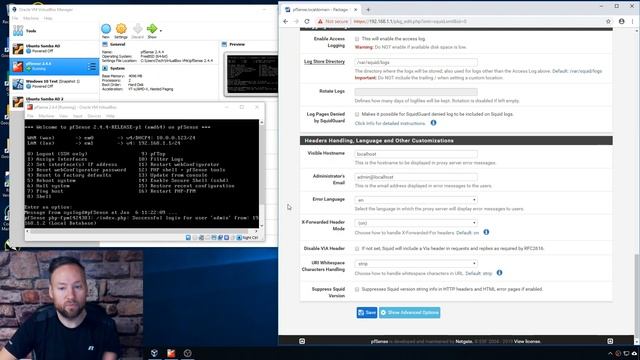This screenshot has height=360, width=640.
Task: Select the Ubuntu Samba AD virtual machine
Action: coord(54,49)
